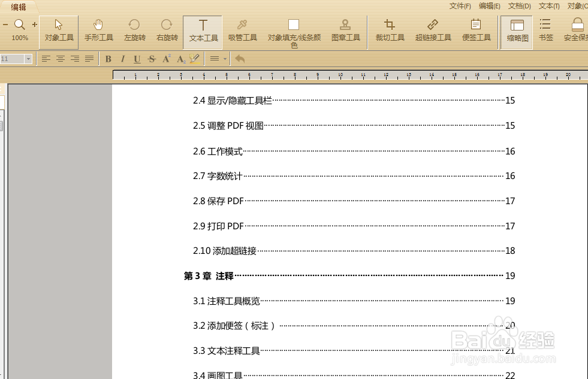Activate the 文本工具 text tool
Viewport: 588px width, 379px height.
pyautogui.click(x=203, y=32)
